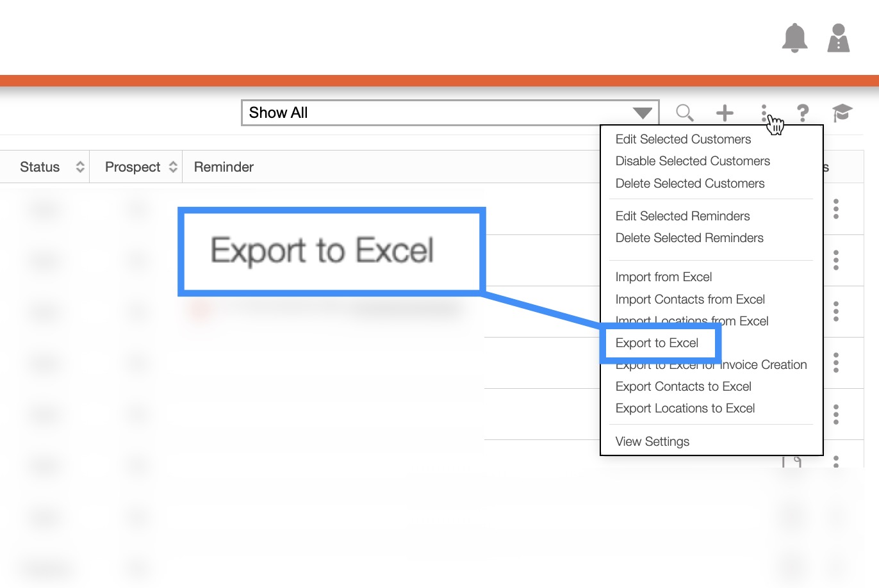The width and height of the screenshot is (879, 588).
Task: Open the graduation cap training icon
Action: (842, 113)
